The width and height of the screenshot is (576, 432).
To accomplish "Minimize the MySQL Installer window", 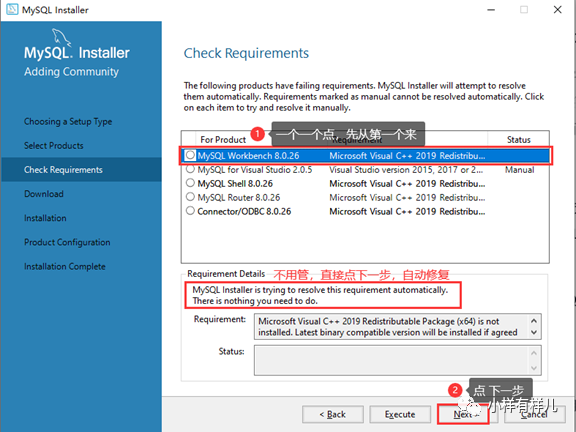I will click(491, 10).
